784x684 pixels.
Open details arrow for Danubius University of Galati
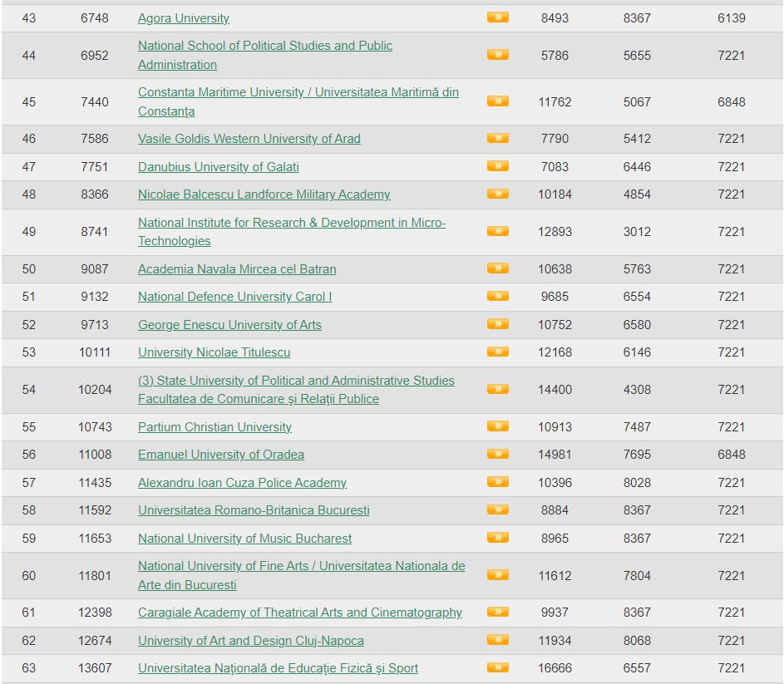pyautogui.click(x=497, y=165)
